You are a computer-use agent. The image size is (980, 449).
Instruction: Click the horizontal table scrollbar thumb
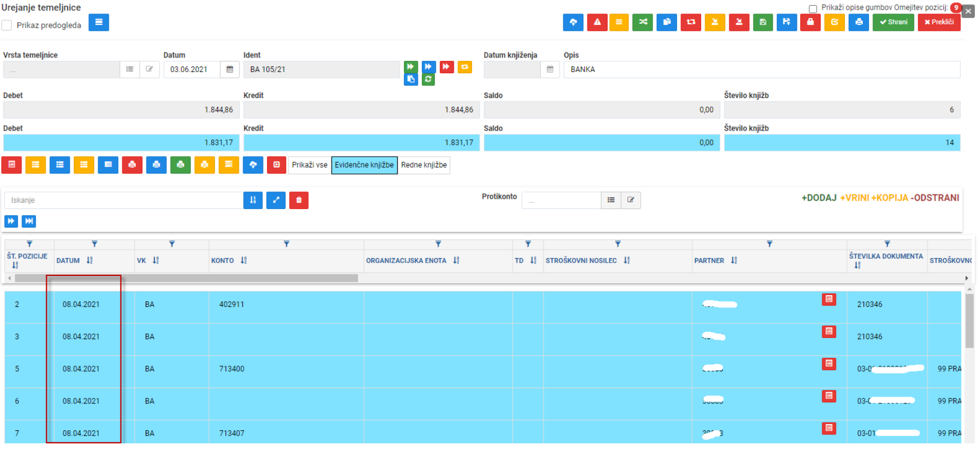pos(186,278)
